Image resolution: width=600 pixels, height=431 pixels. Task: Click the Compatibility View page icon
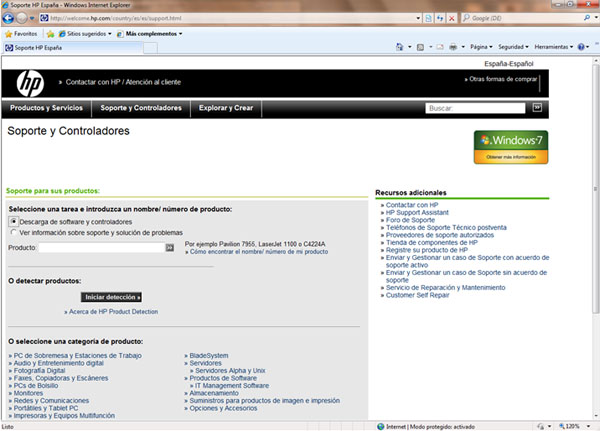pyautogui.click(x=429, y=18)
